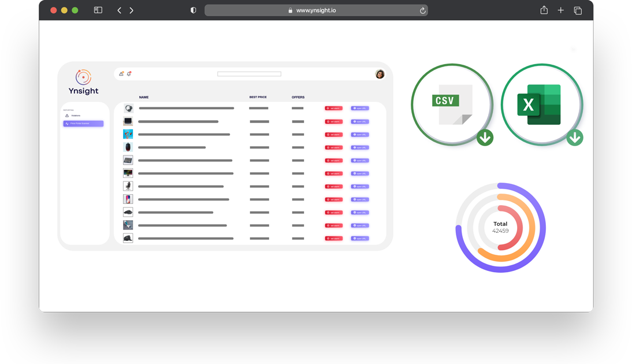
Task: Focus the dashboard search field
Action: 249,74
